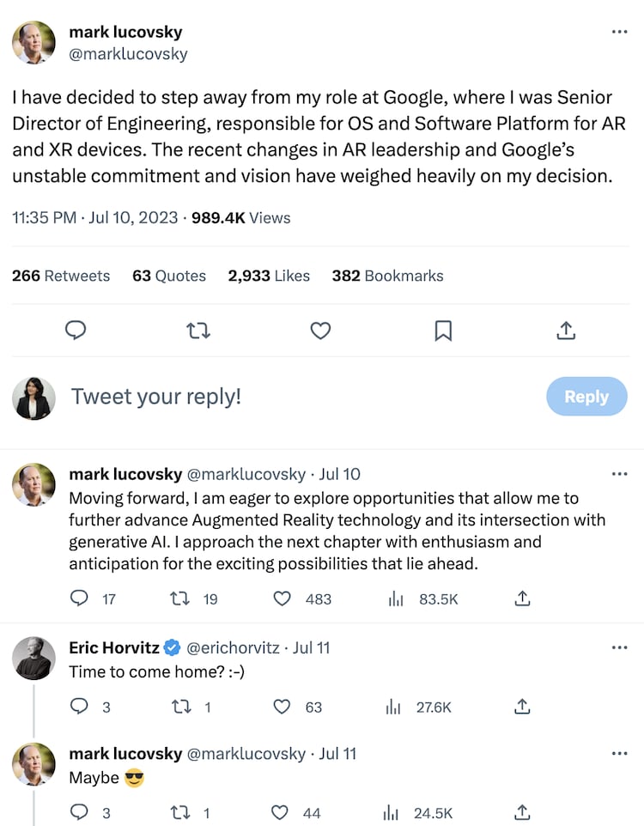Like Eric Horvitz's 'Time to come home' reply
Screen dimensions: 644x826
pyautogui.click(x=282, y=707)
